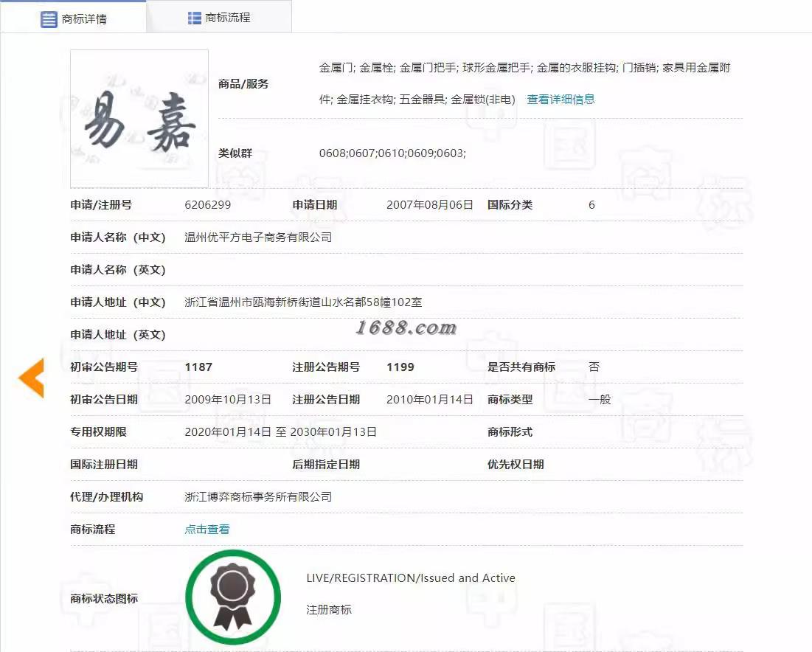Select registration announcement date 2010年01月14日

point(430,399)
